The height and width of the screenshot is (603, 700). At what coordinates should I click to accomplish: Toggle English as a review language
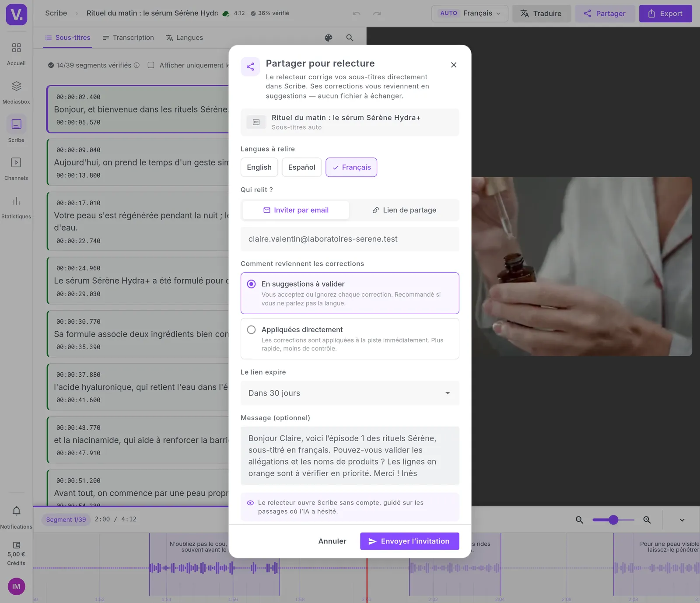(259, 167)
